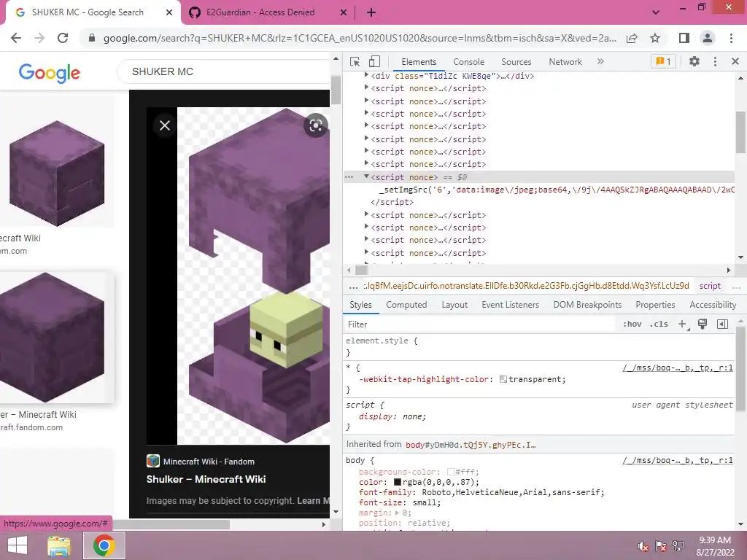Viewport: 747px width, 560px height.
Task: Click the styles Filter input field
Action: [x=479, y=324]
